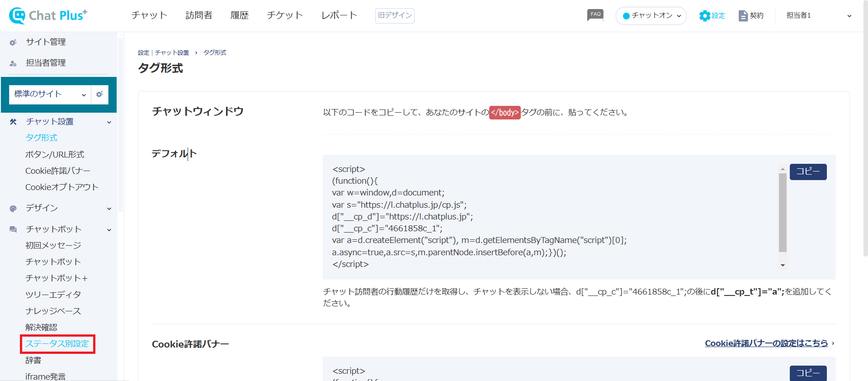Image resolution: width=868 pixels, height=381 pixels.
Task: Click gear icon beside 標準のサイト selector
Action: click(x=99, y=94)
